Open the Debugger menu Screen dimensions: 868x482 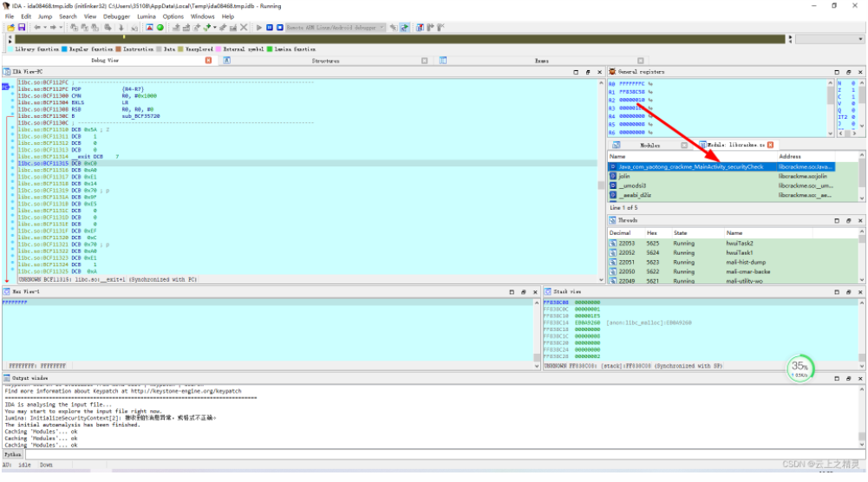coord(116,16)
